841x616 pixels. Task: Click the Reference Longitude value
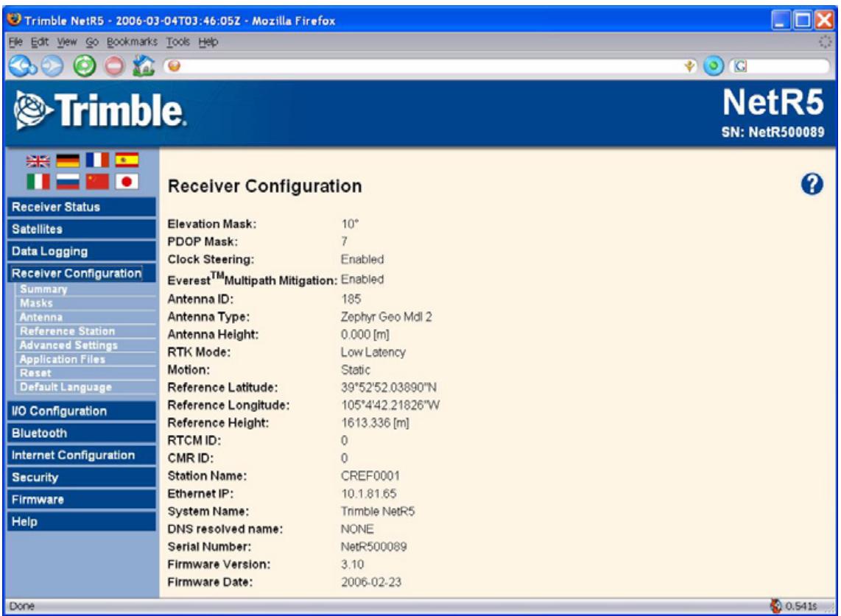(390, 405)
